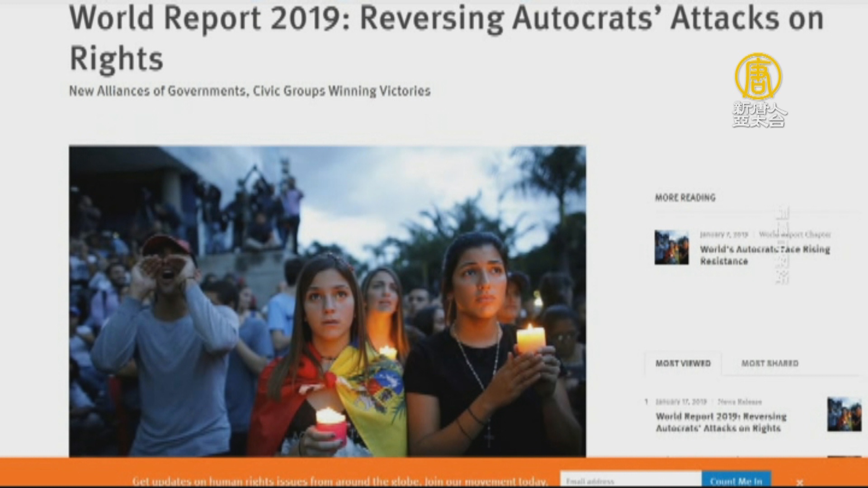This screenshot has width=868, height=488.
Task: Close the orange newsletter signup banner
Action: (x=799, y=482)
